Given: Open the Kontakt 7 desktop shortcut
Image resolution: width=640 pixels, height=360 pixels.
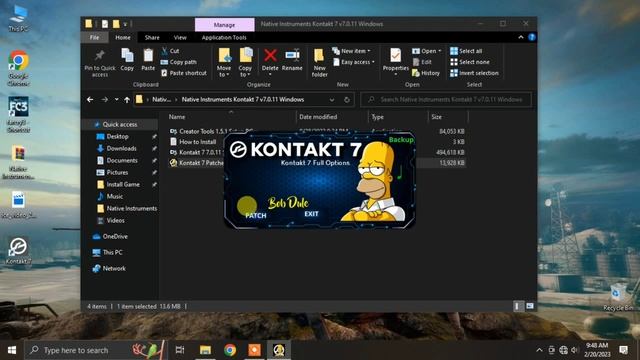Looking at the screenshot, I should (x=18, y=251).
